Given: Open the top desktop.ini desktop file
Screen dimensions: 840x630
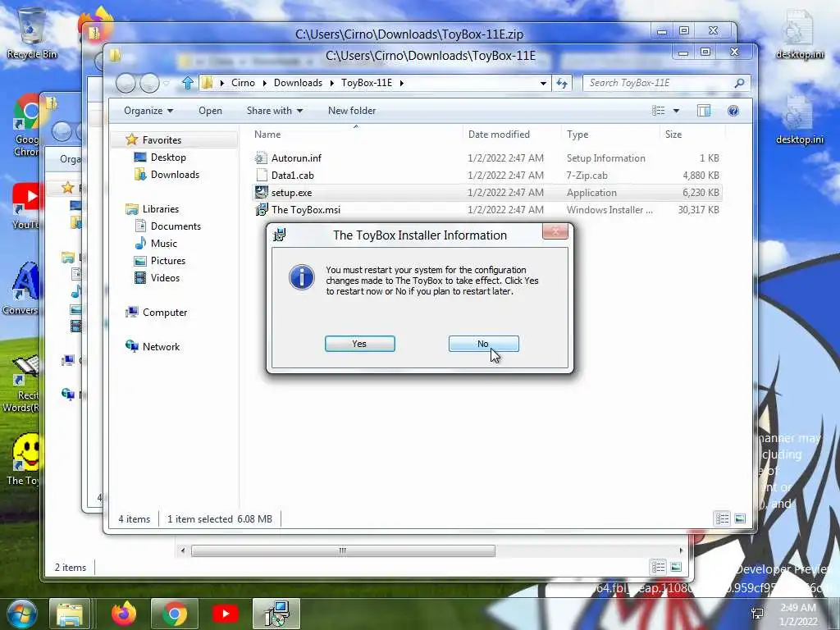Looking at the screenshot, I should tap(800, 36).
